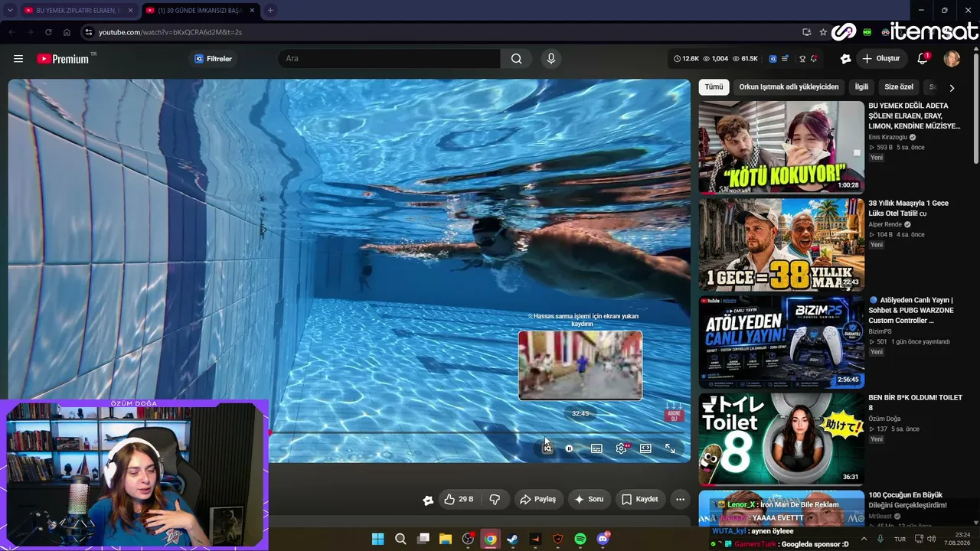
Task: Focus the Ara search box
Action: (389, 59)
